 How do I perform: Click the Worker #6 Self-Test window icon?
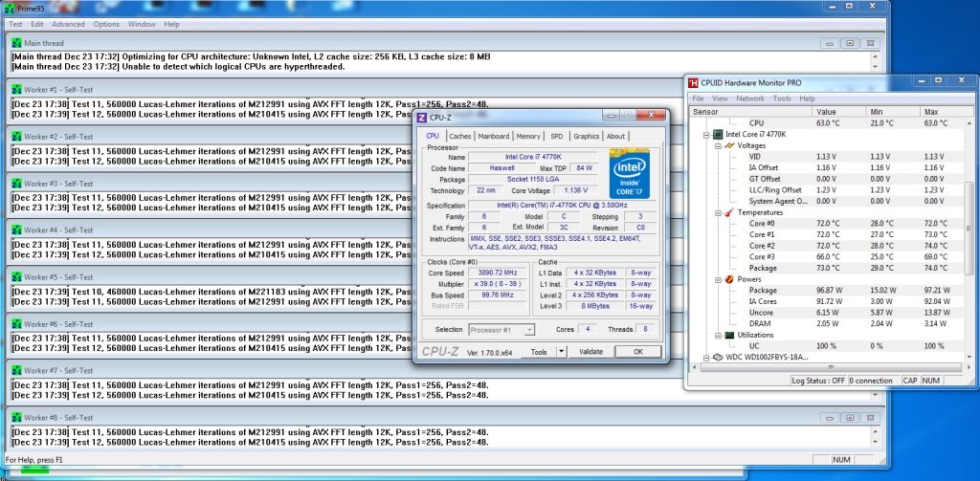point(17,324)
